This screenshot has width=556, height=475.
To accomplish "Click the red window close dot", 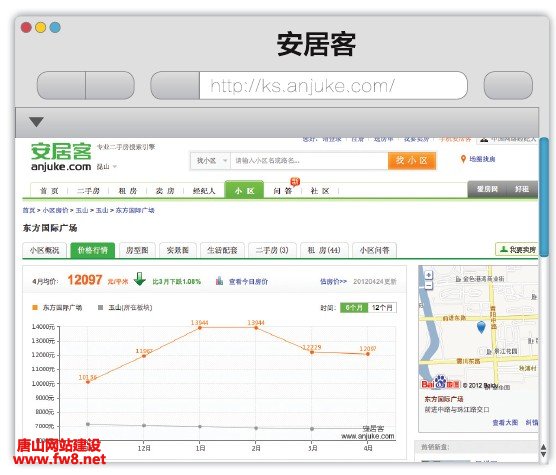I will pos(26,27).
